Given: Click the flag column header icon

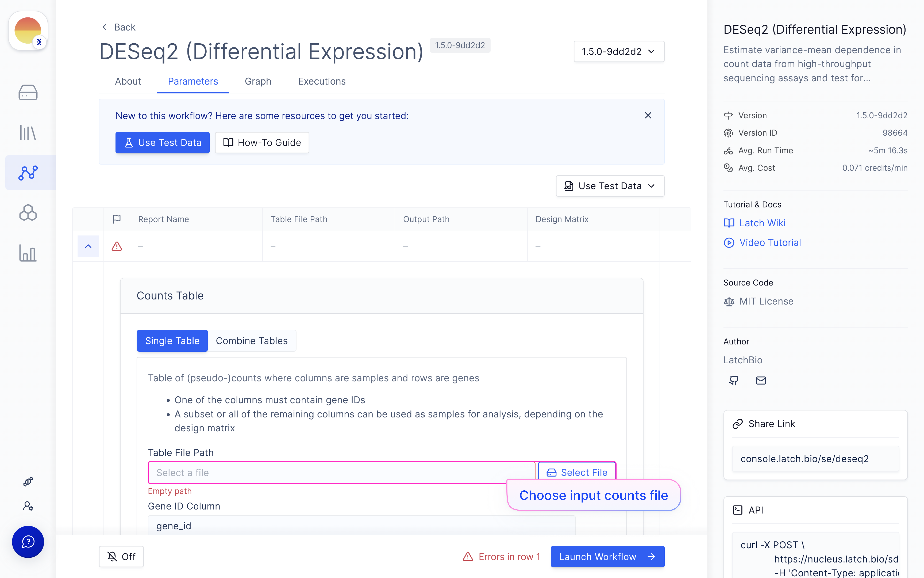Looking at the screenshot, I should 117,219.
